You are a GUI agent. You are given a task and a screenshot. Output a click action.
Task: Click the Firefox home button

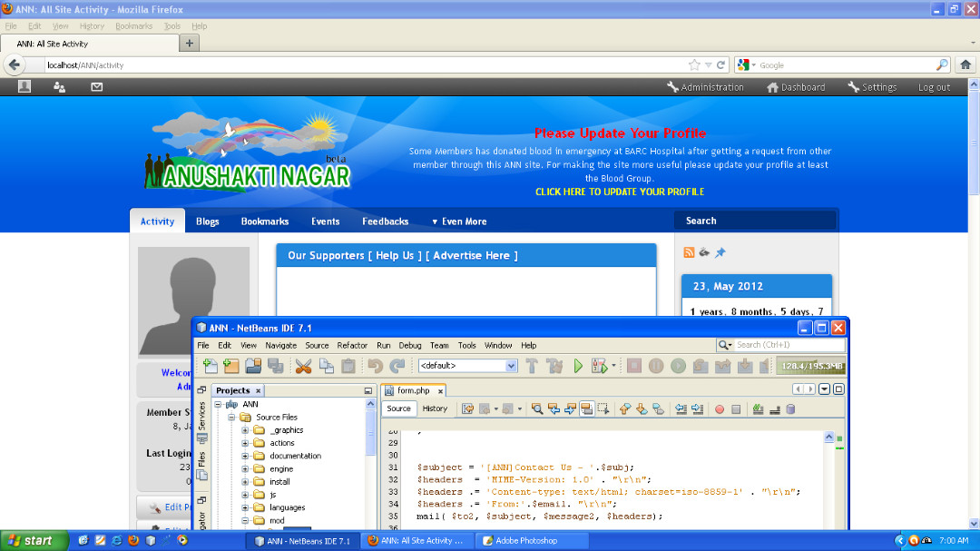click(x=965, y=64)
